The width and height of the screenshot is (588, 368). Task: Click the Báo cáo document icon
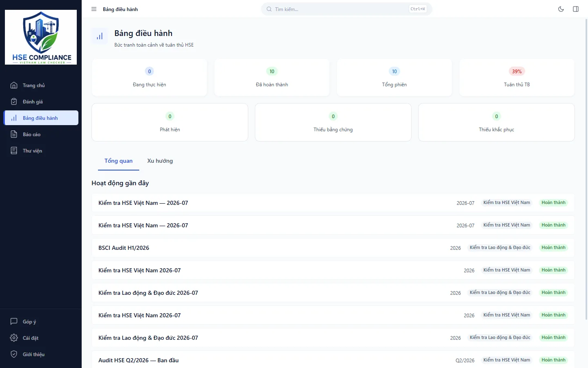click(x=14, y=135)
